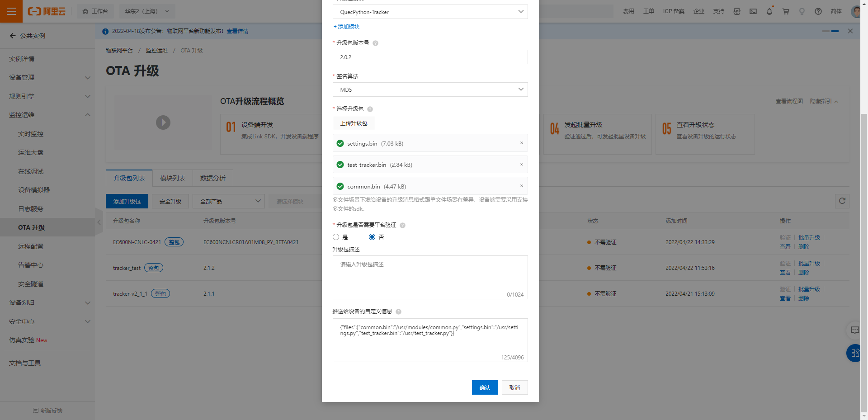Open the hamburger menu in top-left corner

click(11, 11)
